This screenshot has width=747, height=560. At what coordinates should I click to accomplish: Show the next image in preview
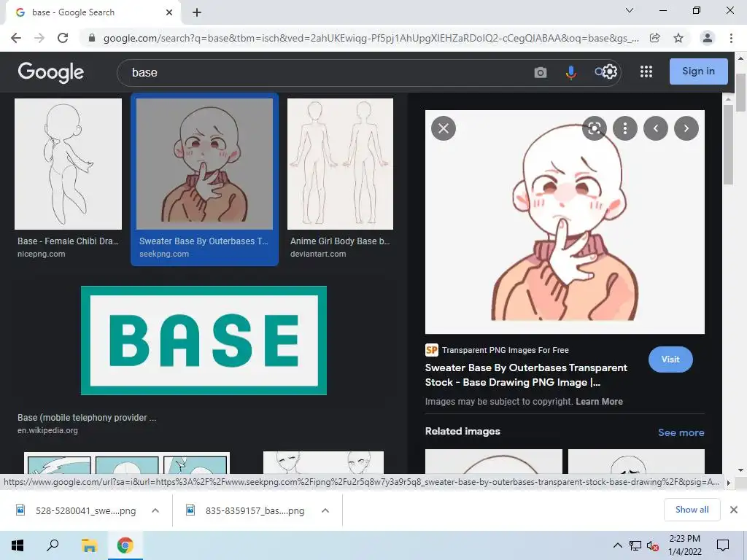[686, 128]
